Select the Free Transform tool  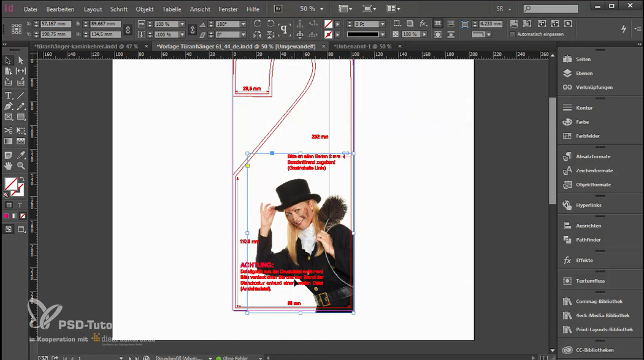click(x=20, y=131)
